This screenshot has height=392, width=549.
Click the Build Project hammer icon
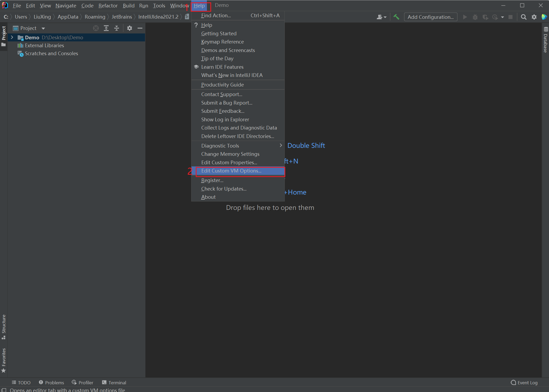click(396, 17)
